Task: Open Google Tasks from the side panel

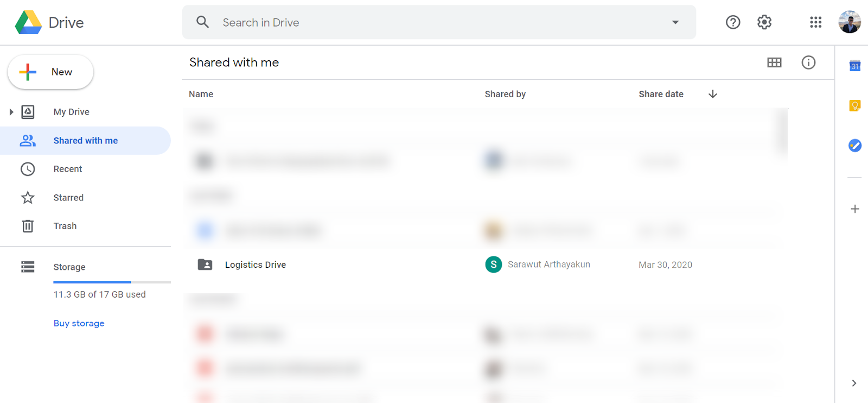Action: pyautogui.click(x=854, y=145)
